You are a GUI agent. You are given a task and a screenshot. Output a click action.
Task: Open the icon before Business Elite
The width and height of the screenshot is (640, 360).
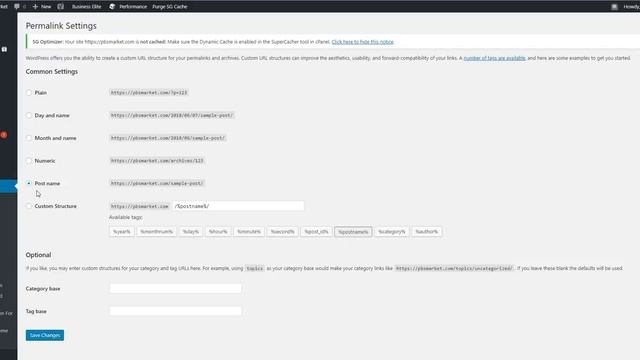click(x=60, y=7)
